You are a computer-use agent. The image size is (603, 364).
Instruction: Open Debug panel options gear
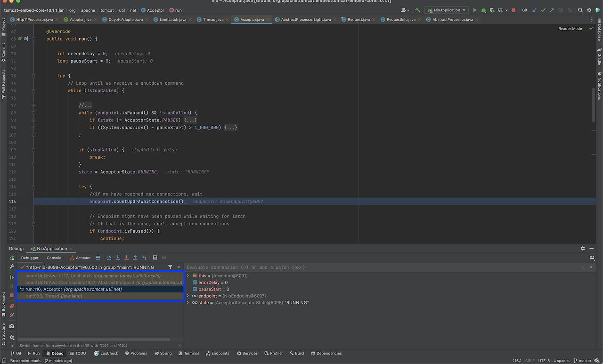coord(583,249)
